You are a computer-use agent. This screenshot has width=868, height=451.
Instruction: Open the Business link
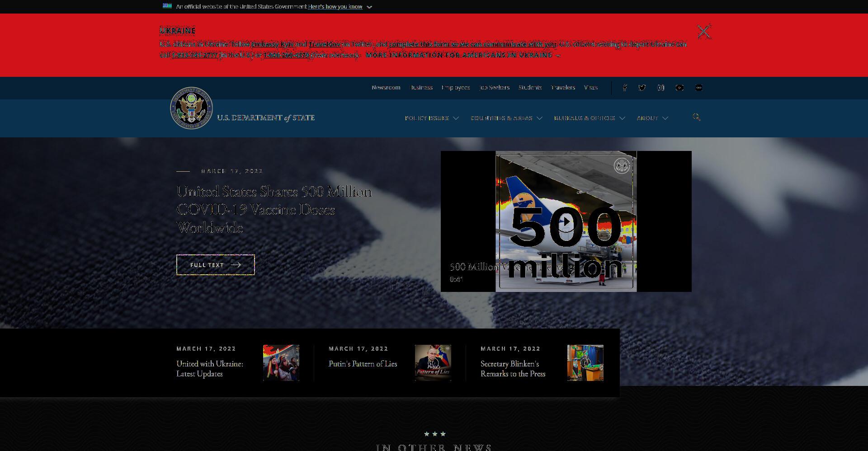(421, 88)
